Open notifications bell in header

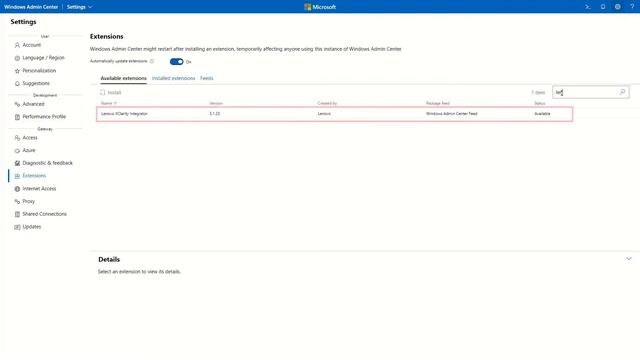[x=603, y=7]
